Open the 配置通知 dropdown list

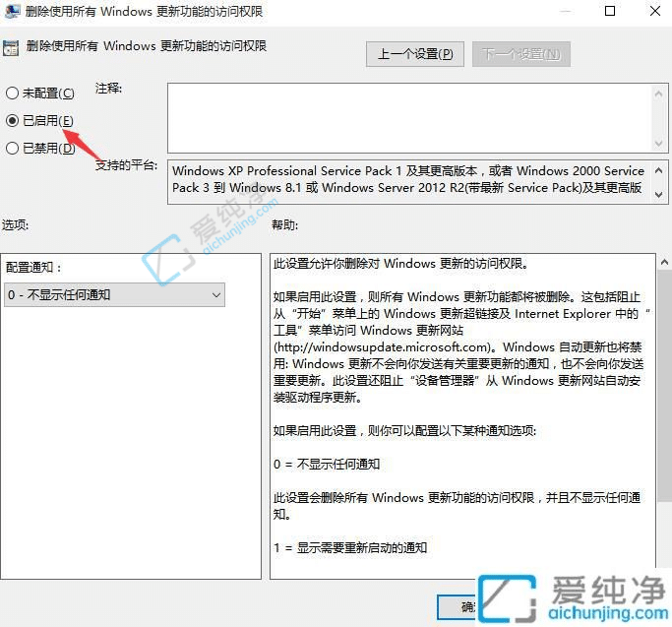pos(114,294)
